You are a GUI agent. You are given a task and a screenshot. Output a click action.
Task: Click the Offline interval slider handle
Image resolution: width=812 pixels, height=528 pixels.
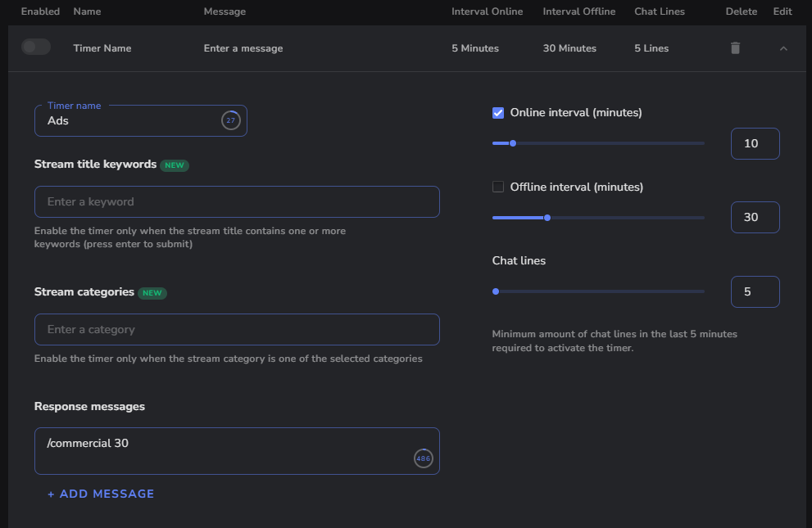click(x=547, y=218)
